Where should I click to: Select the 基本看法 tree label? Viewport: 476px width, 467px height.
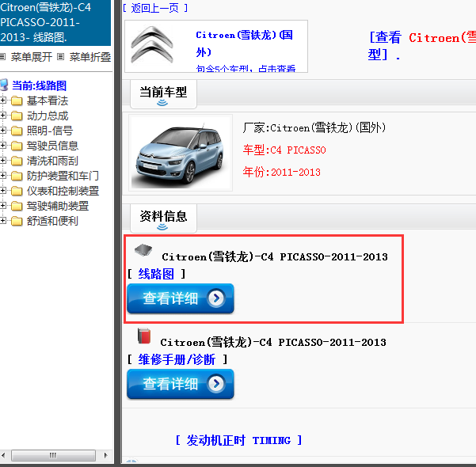click(48, 101)
